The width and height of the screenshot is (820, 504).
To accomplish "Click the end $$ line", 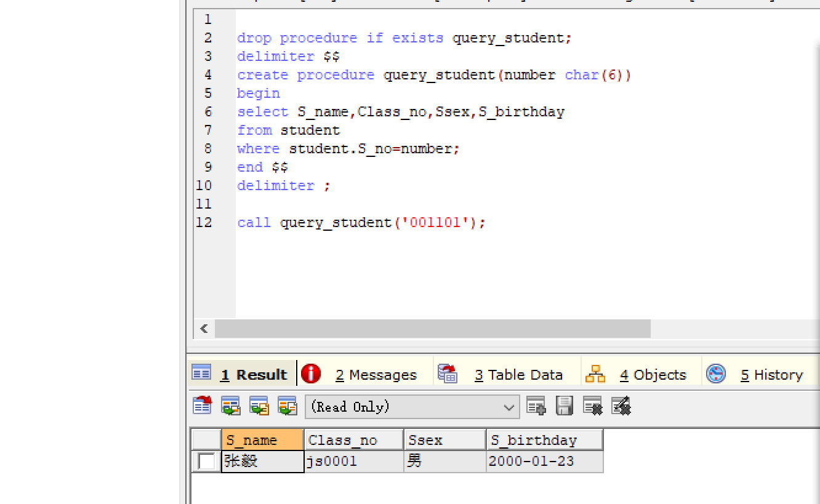I will (263, 167).
